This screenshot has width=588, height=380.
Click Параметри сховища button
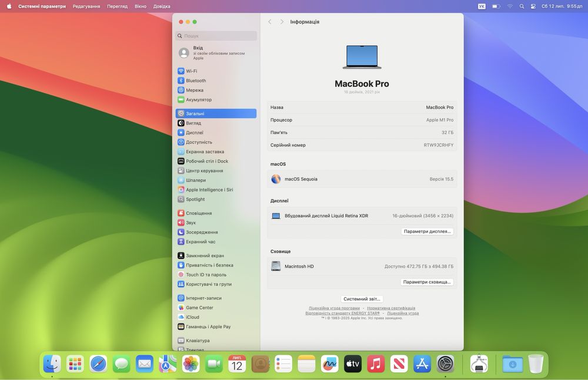pyautogui.click(x=427, y=282)
